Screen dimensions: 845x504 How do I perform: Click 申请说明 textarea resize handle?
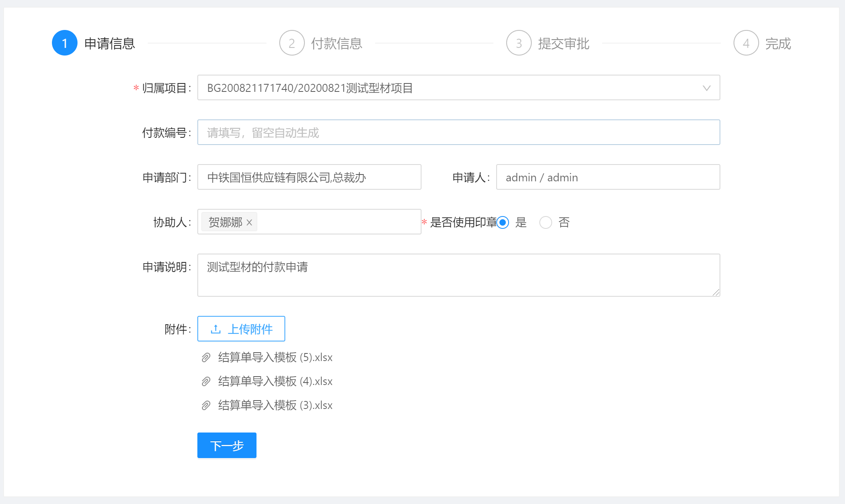pos(716,293)
